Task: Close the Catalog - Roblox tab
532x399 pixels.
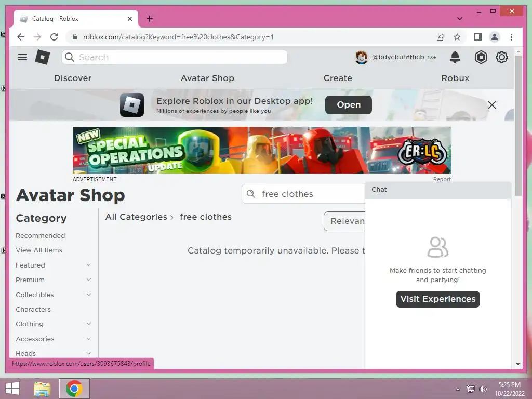Action: pos(129,19)
